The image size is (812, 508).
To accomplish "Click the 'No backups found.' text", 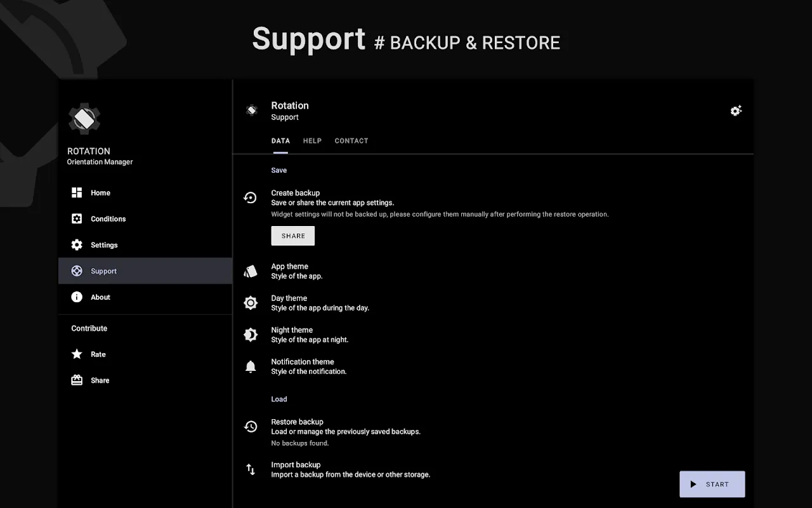I will pyautogui.click(x=300, y=443).
